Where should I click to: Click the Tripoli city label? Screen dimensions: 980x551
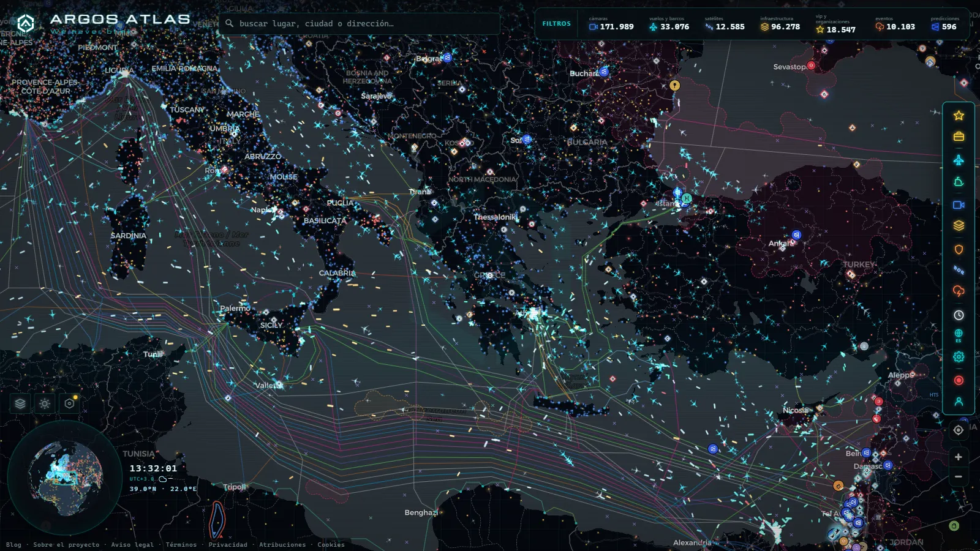235,487
